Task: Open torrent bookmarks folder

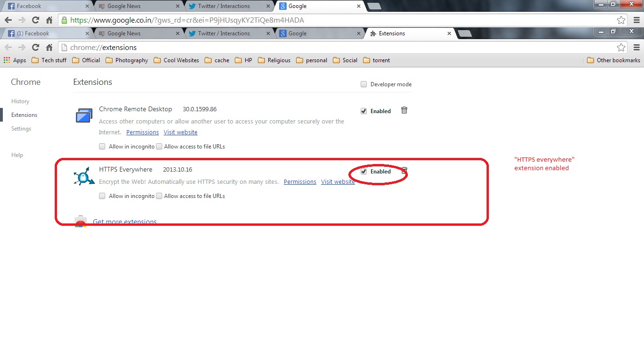Action: (x=376, y=60)
